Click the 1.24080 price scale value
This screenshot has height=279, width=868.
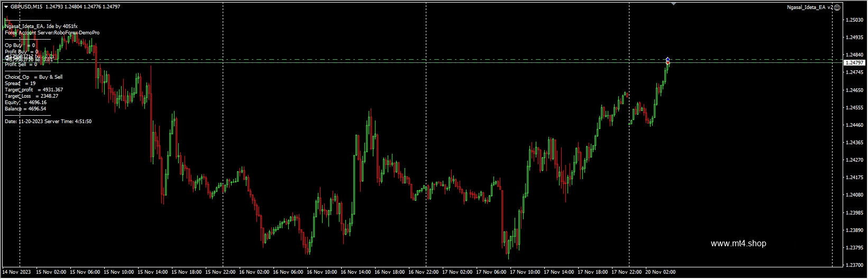point(855,195)
